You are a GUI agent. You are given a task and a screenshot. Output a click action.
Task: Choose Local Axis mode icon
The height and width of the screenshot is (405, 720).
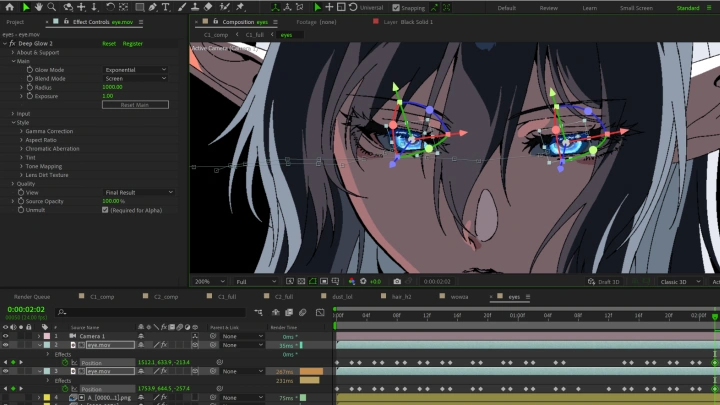click(x=275, y=7)
